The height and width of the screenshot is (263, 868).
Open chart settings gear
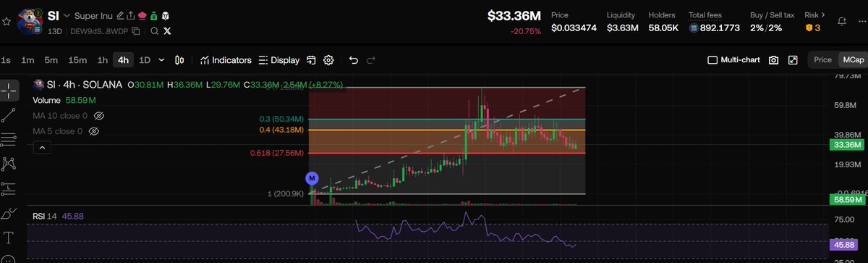(328, 60)
